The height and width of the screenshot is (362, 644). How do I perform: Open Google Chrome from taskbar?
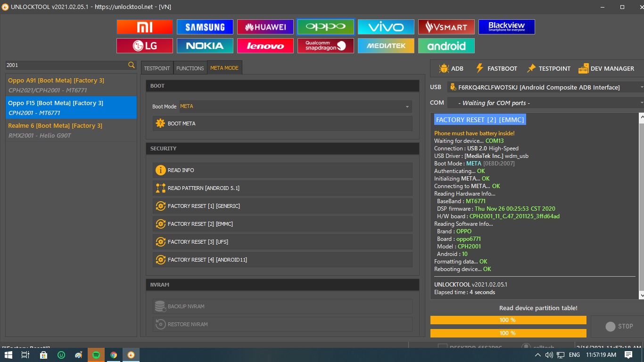(x=114, y=355)
